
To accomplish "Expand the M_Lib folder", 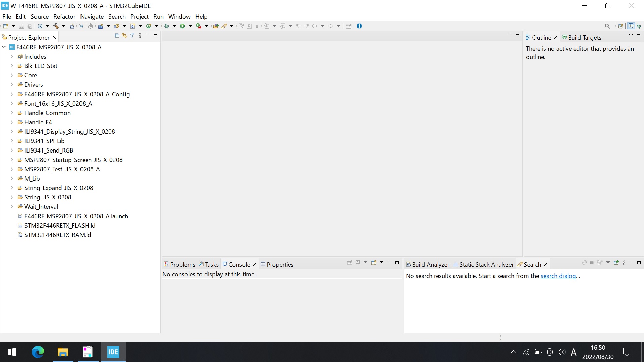I will [x=12, y=179].
